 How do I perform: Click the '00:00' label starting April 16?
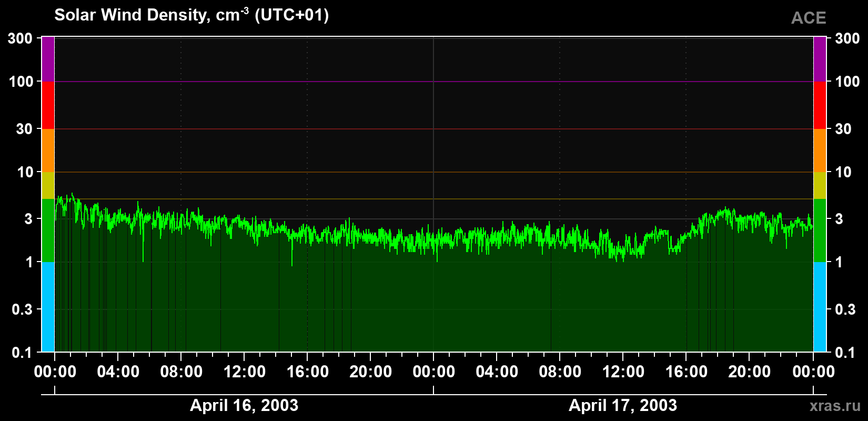(x=55, y=372)
